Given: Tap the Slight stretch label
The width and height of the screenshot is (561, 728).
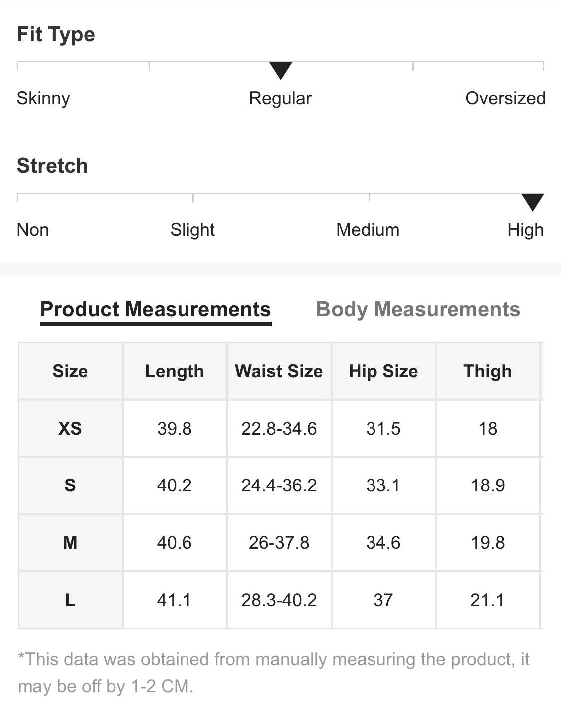Looking at the screenshot, I should coord(192,230).
